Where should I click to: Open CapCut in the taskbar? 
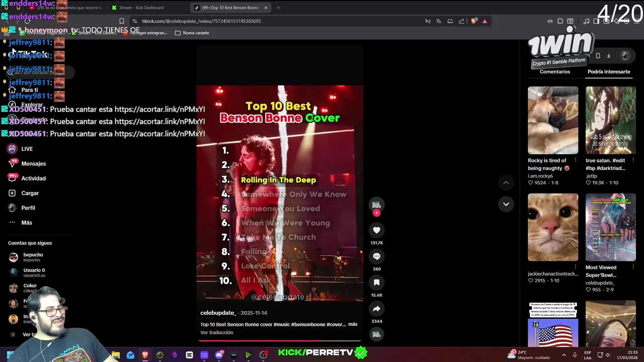189,355
